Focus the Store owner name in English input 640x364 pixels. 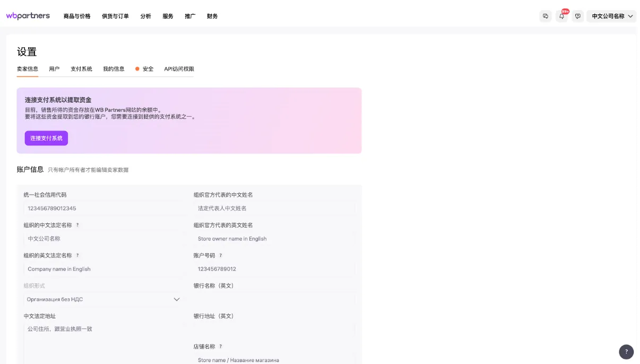tap(274, 239)
